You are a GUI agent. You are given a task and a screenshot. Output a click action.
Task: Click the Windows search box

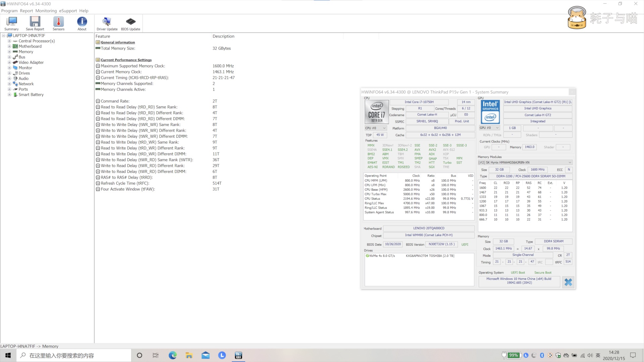pos(74,355)
